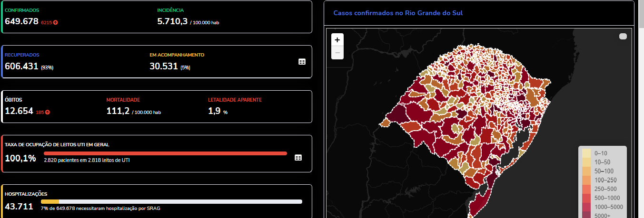Click the 5000+ legend color swatch
This screenshot has height=218, width=644.
(x=586, y=215)
